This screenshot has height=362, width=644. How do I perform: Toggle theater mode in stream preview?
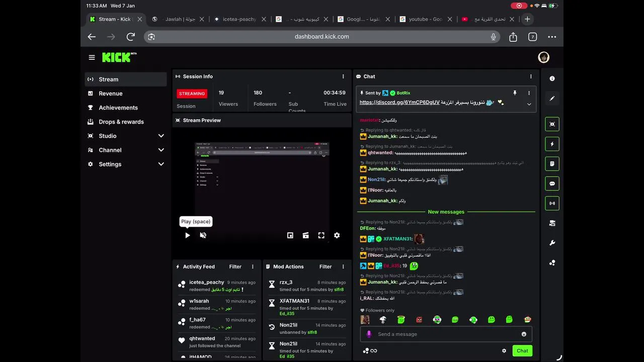tap(305, 235)
